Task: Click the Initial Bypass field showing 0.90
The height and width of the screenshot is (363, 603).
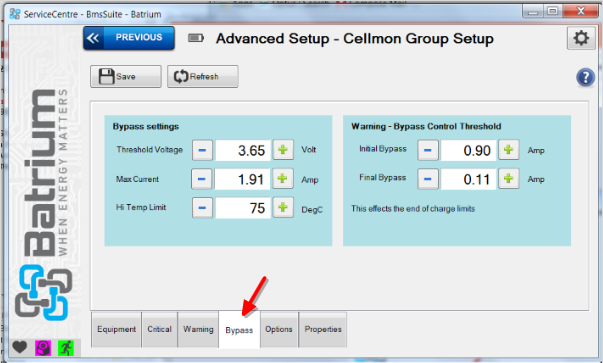Action: tap(468, 150)
